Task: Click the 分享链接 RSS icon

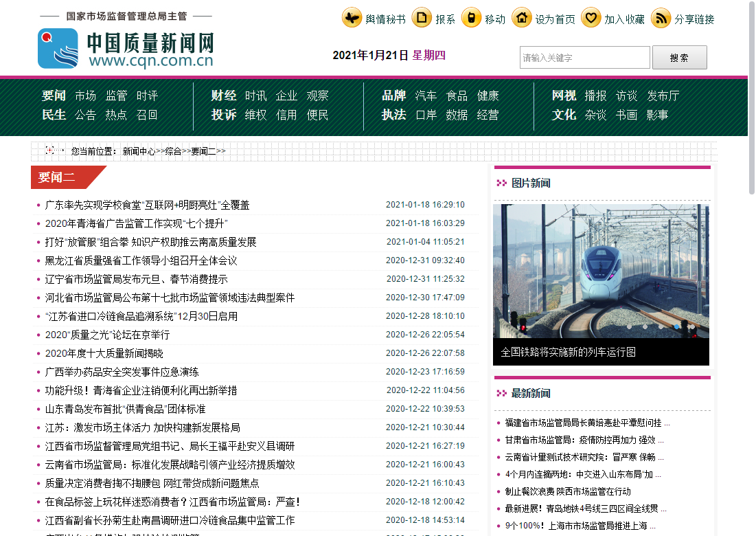Action: 661,18
